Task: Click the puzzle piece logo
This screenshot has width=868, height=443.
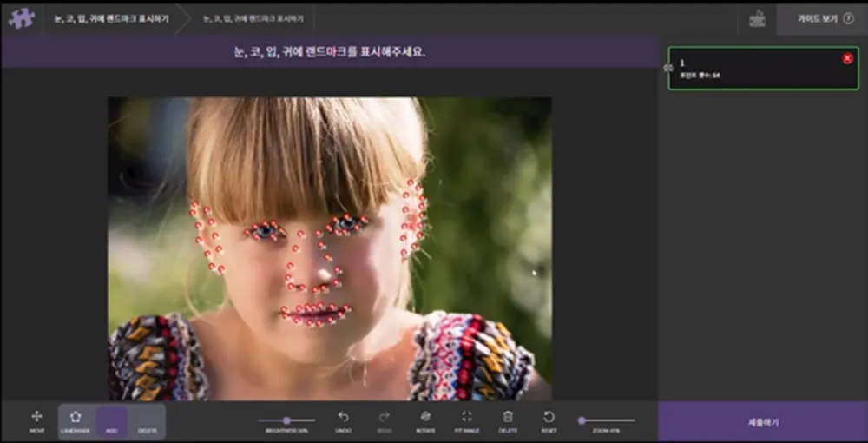Action: click(22, 19)
